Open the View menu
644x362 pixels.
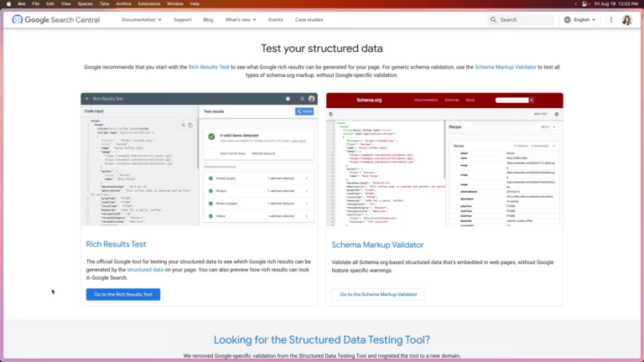(x=65, y=3)
